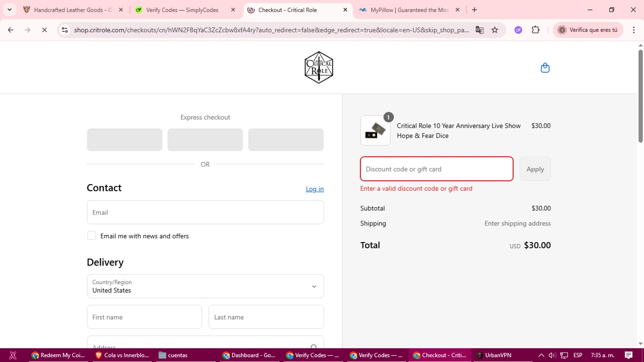Open Chrome three-dot menu
Viewport: 644px width, 362px height.
[634, 30]
